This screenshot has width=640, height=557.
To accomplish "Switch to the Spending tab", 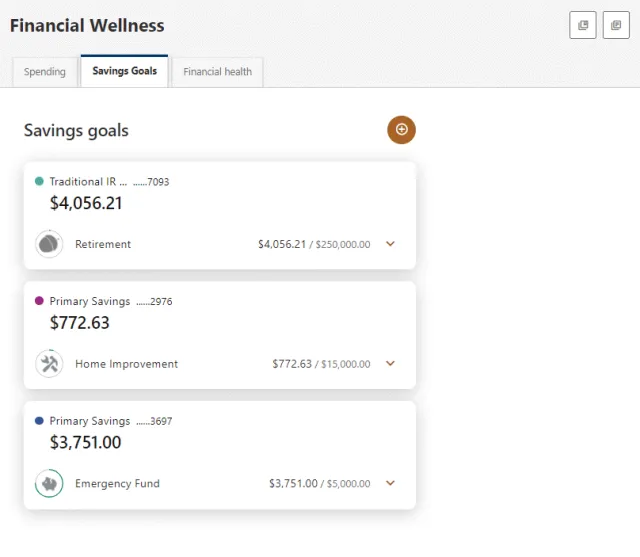I will point(45,72).
